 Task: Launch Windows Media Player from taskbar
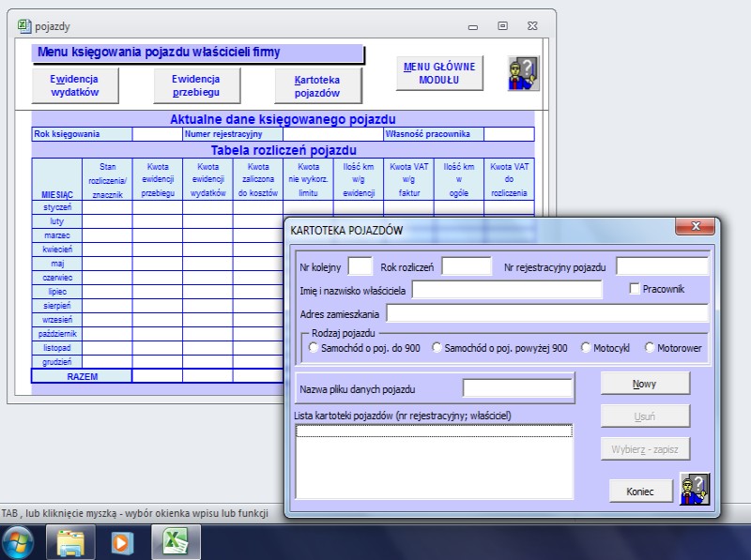pyautogui.click(x=123, y=542)
